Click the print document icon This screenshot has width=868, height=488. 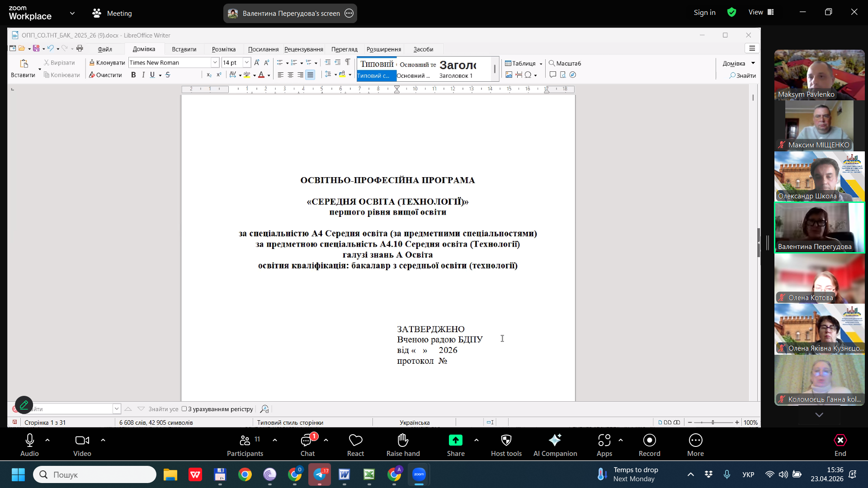point(80,48)
